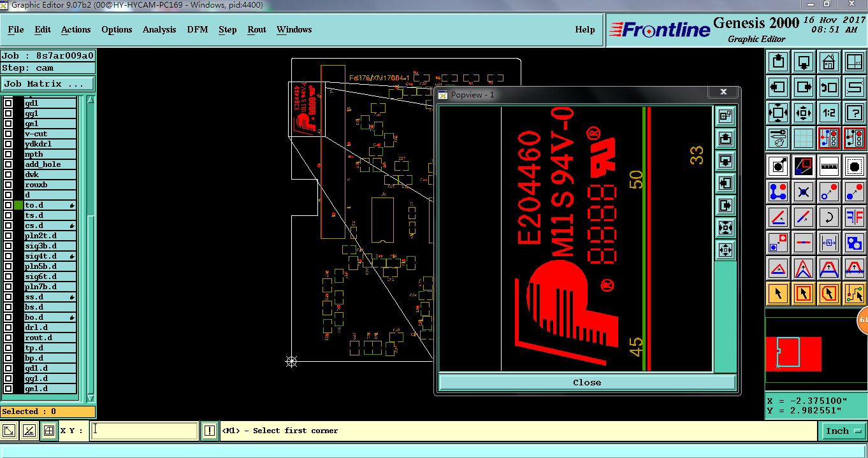The image size is (868, 458).
Task: Click the X Y coordinate input field
Action: tap(145, 431)
